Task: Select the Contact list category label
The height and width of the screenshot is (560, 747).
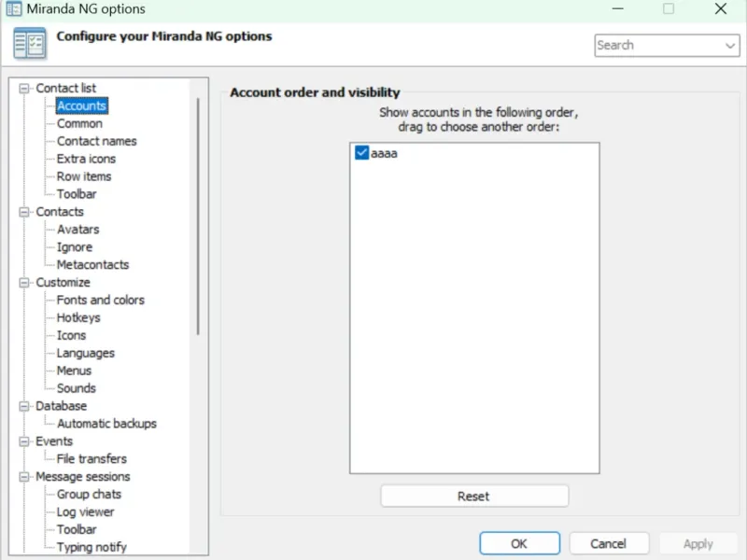Action: pos(65,88)
